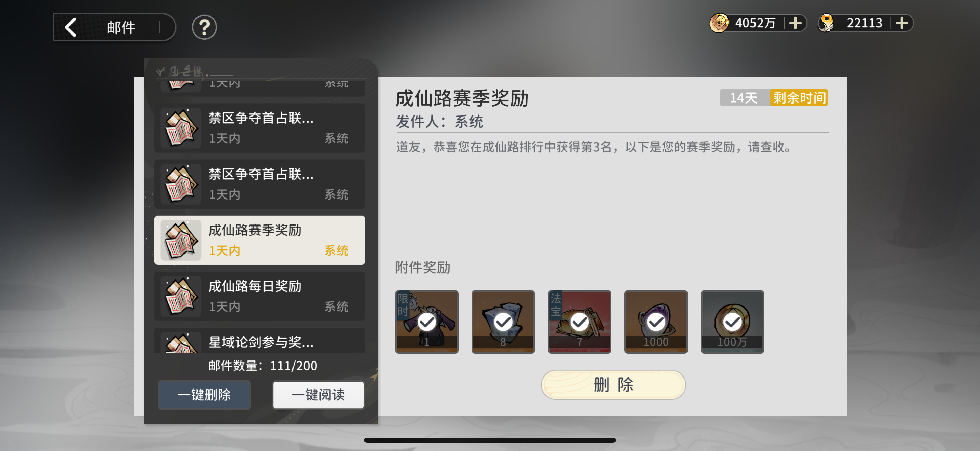Add jade currency with the plus next to 22113
Viewport: 980px width, 451px height.
click(x=901, y=23)
